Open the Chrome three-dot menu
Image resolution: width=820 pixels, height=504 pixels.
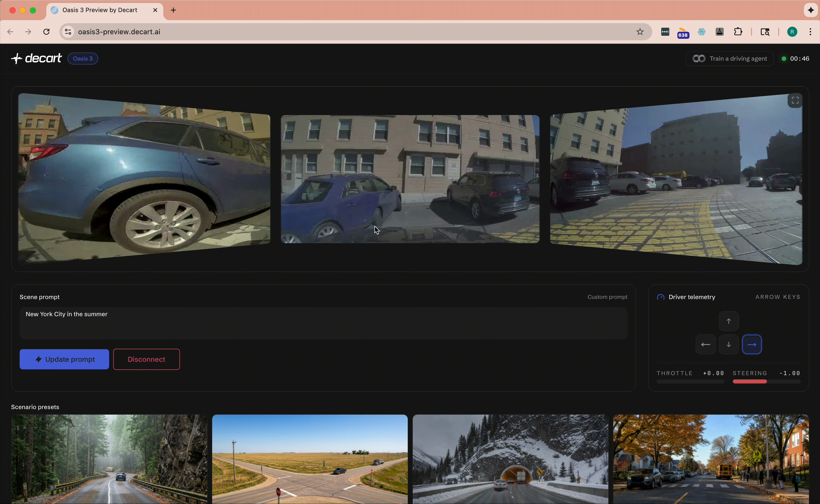click(x=811, y=32)
